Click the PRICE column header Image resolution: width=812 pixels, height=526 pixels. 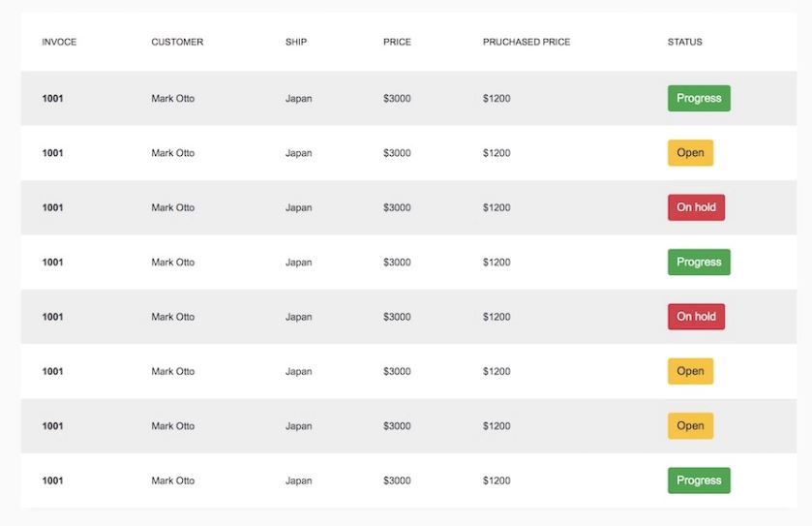397,43
